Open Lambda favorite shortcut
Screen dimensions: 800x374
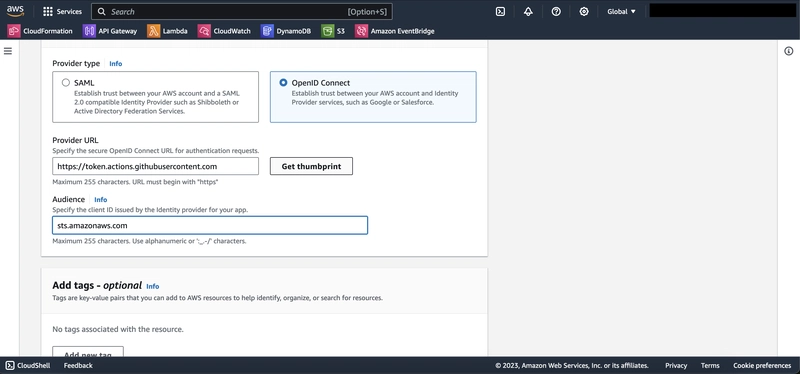click(167, 31)
